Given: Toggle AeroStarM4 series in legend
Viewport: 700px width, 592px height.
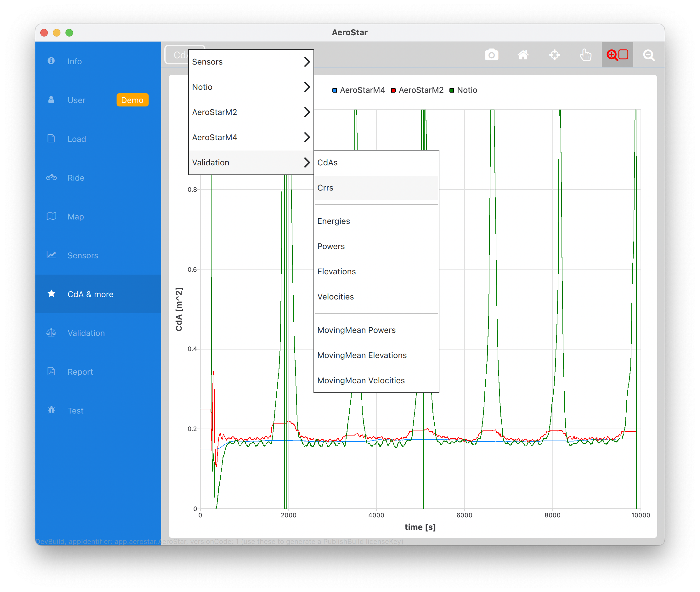Looking at the screenshot, I should click(362, 90).
